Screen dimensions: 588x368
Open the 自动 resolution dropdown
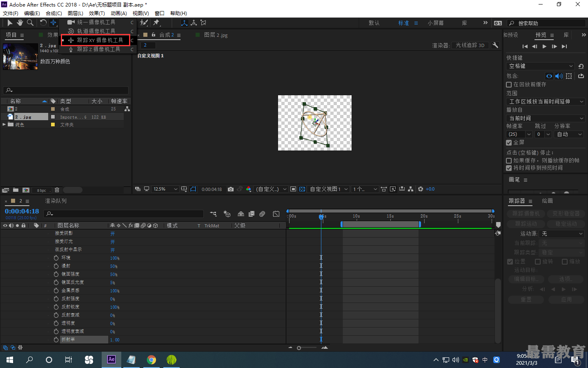[x=570, y=134]
